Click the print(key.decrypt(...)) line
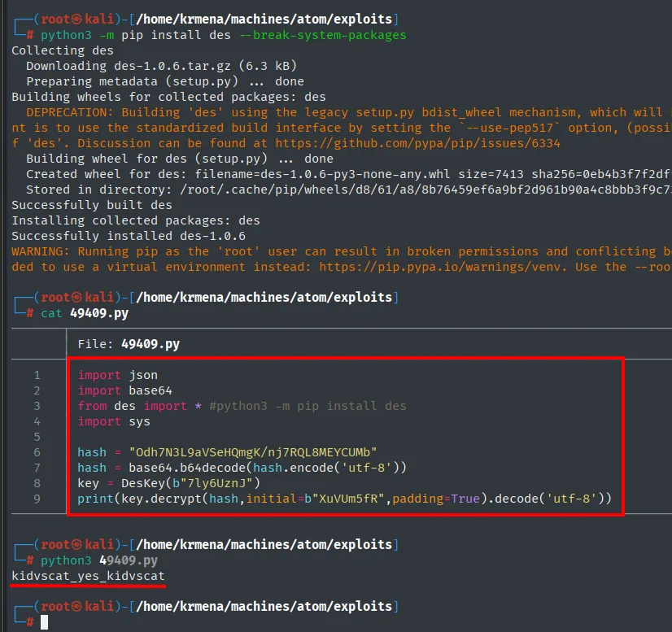 point(345,499)
